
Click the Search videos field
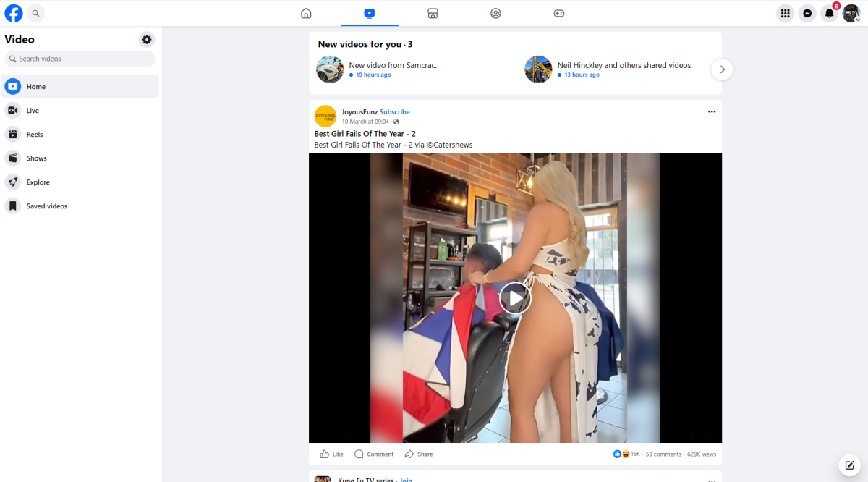tap(80, 59)
